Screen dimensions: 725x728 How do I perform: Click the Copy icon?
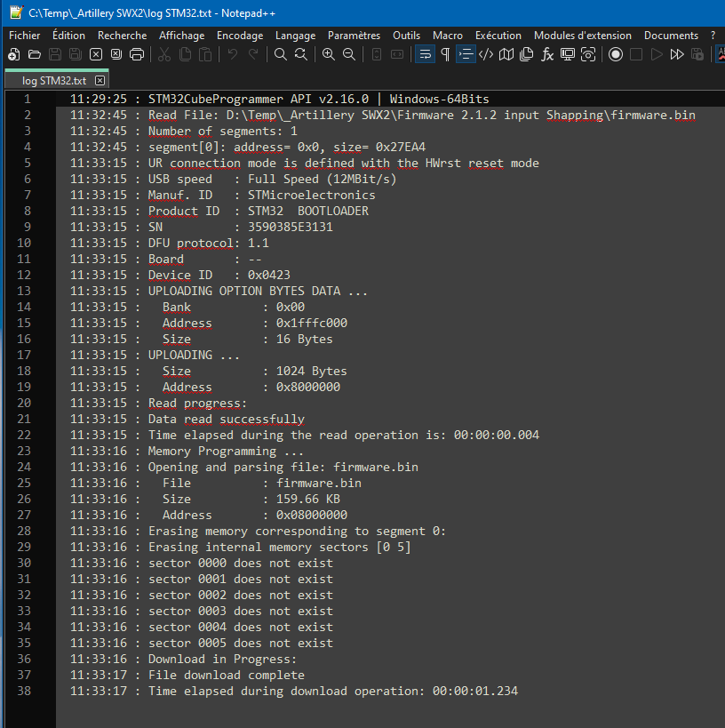pyautogui.click(x=185, y=54)
